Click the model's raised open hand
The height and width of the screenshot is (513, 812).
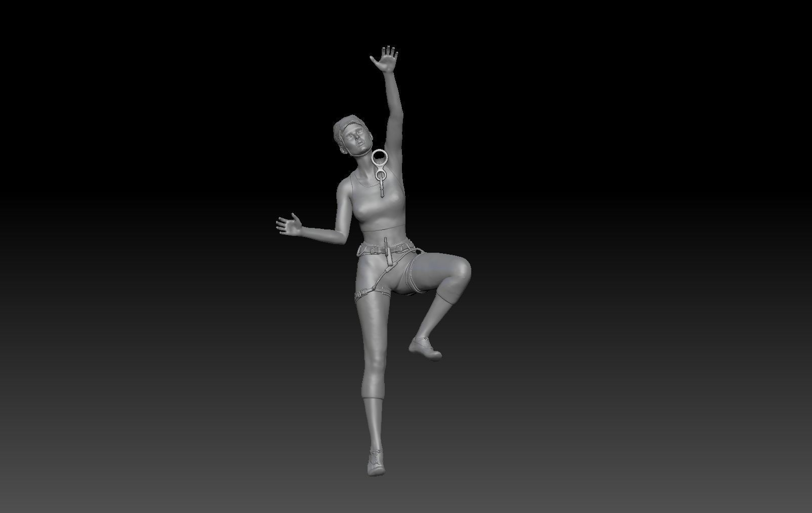(x=385, y=59)
